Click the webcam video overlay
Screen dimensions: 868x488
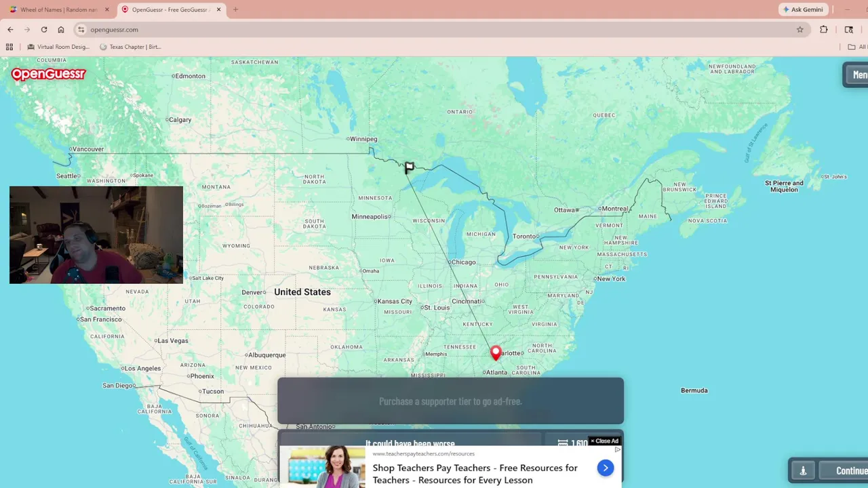tap(96, 235)
